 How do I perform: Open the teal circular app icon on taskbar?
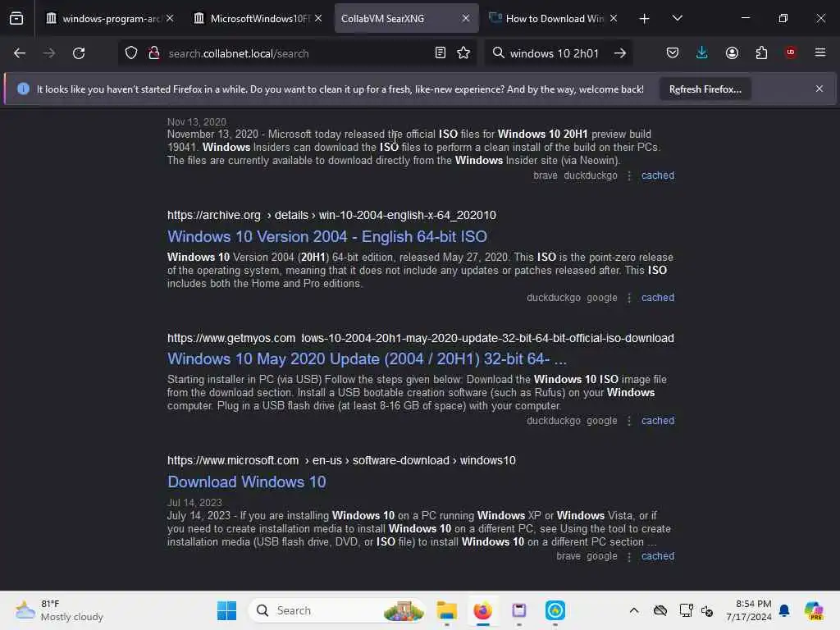[555, 610]
